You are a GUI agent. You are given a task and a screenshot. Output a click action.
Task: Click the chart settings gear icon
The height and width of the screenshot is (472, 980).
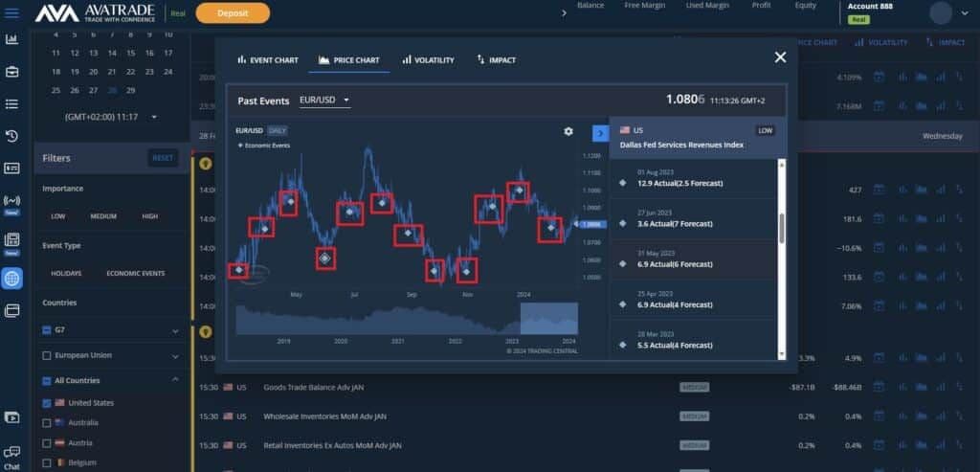568,131
